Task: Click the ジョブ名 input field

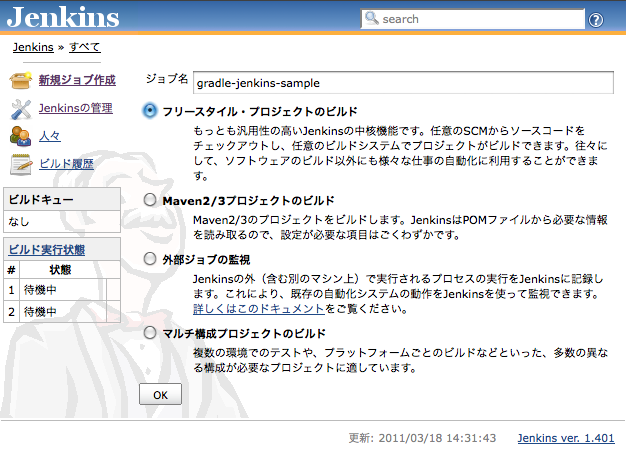Action: (x=403, y=83)
